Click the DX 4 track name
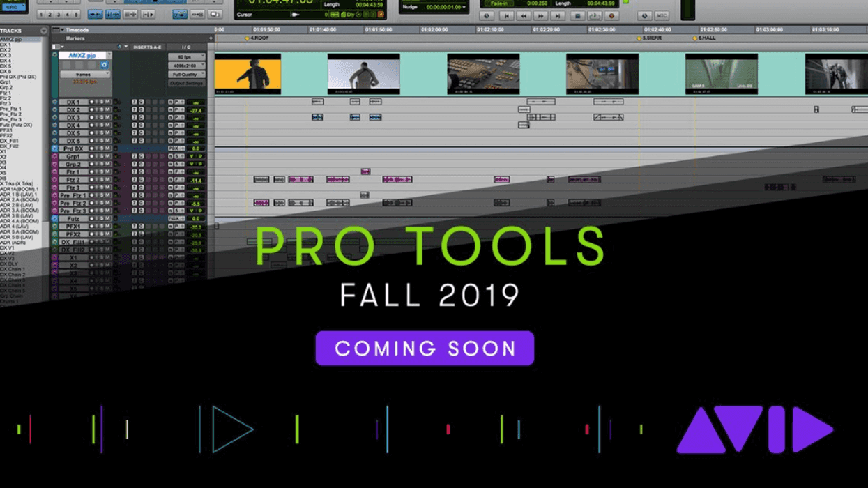The height and width of the screenshot is (488, 868). pos(73,125)
